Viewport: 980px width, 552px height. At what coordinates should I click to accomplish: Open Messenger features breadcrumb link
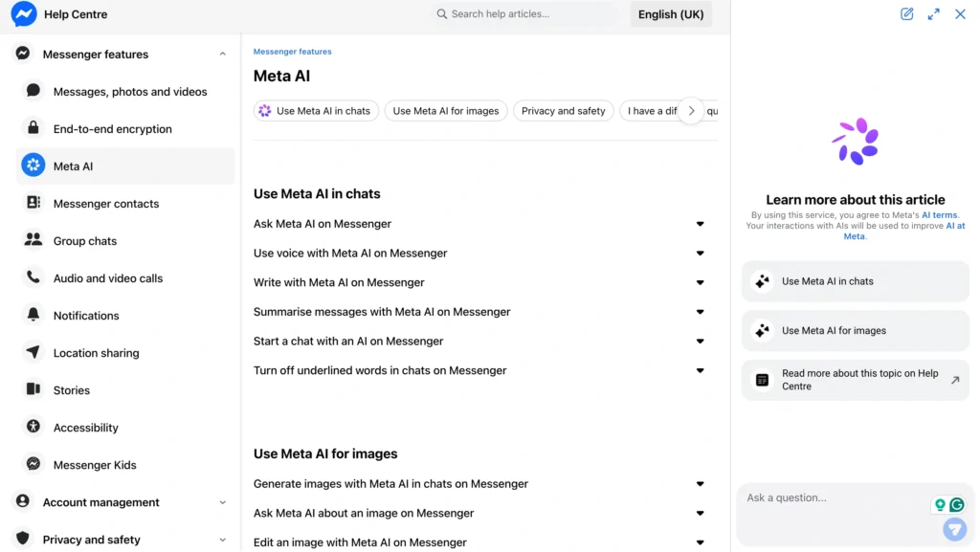point(293,52)
